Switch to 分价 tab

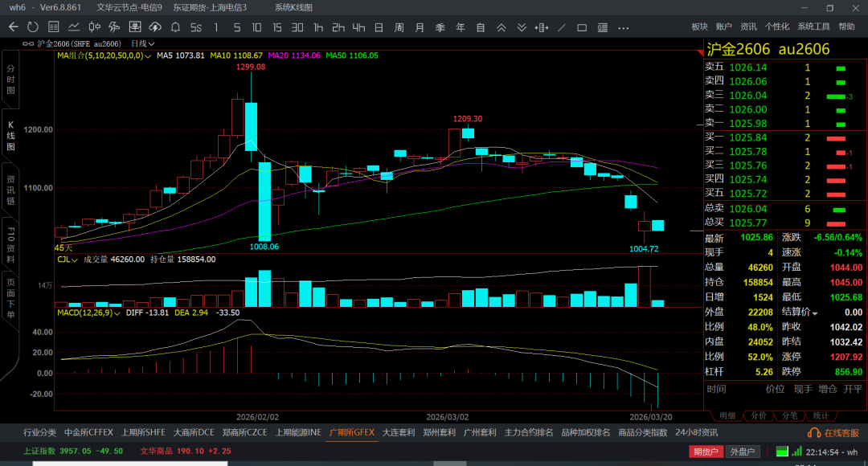[759, 415]
